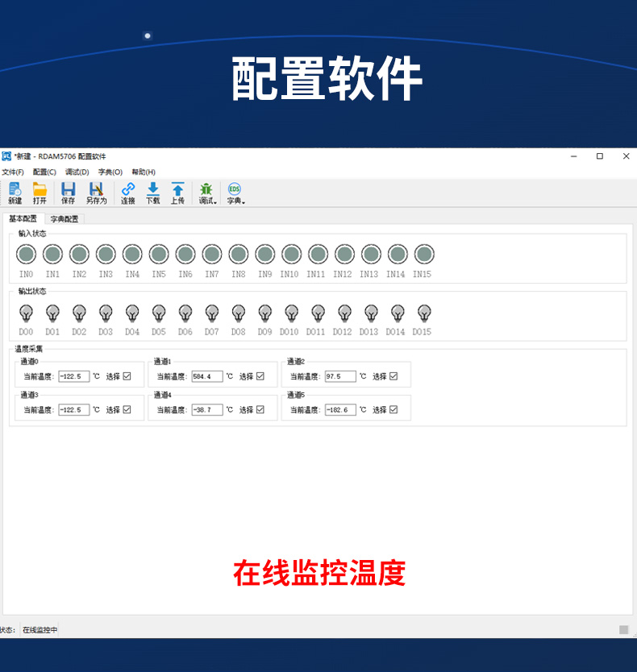Screen dimensions: 637x672
Task: Open the 文件(F) menu
Action: tap(13, 172)
